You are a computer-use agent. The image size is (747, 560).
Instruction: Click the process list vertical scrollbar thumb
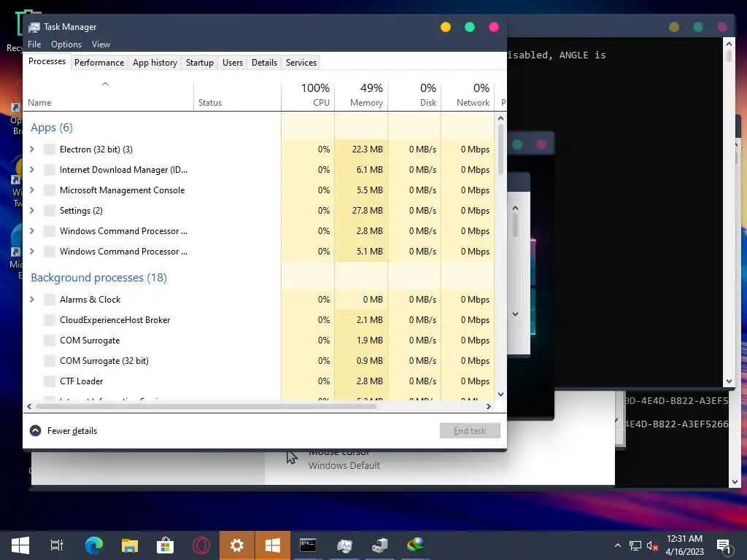[x=500, y=150]
